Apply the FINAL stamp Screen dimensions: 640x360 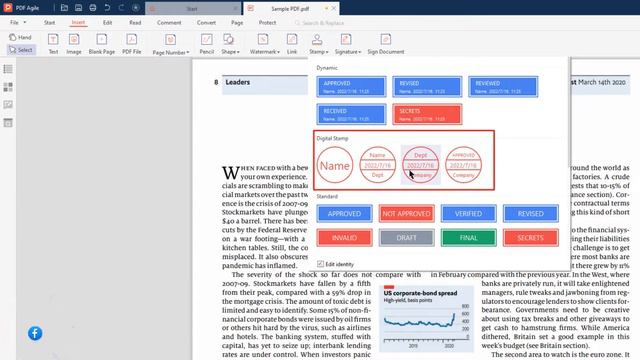click(x=469, y=238)
